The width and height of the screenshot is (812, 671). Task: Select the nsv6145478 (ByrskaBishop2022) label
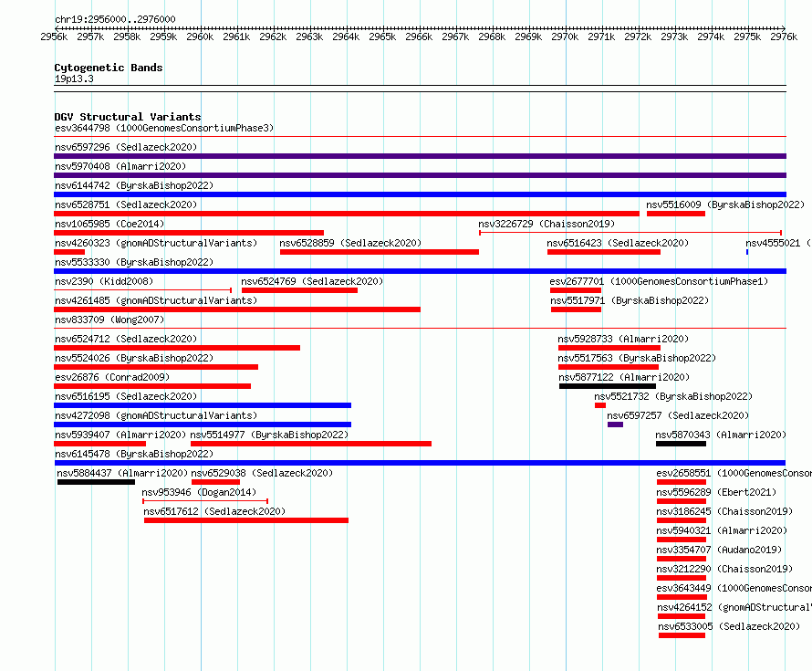tap(134, 454)
